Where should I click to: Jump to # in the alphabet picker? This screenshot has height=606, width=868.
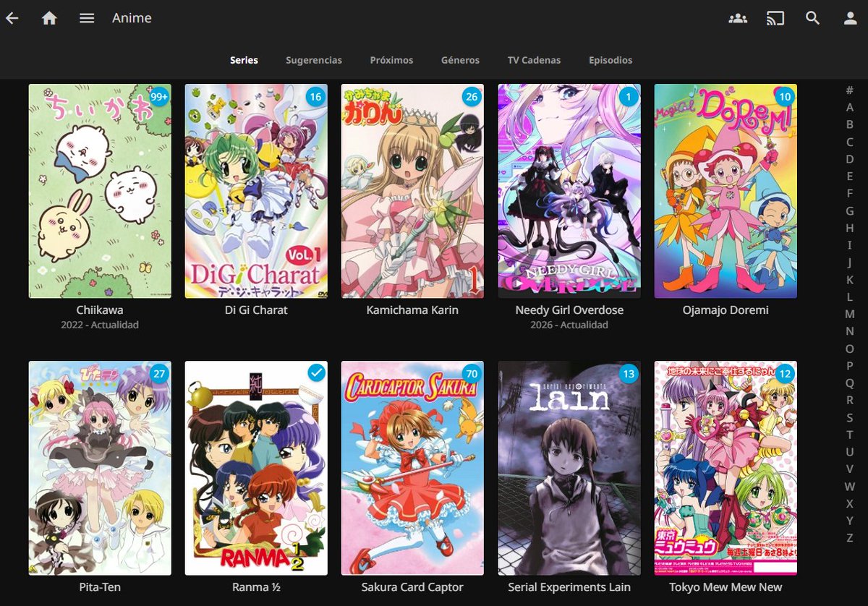[850, 90]
